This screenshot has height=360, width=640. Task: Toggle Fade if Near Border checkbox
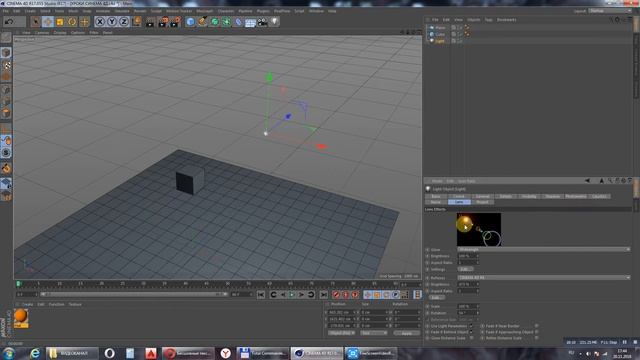tap(536, 326)
